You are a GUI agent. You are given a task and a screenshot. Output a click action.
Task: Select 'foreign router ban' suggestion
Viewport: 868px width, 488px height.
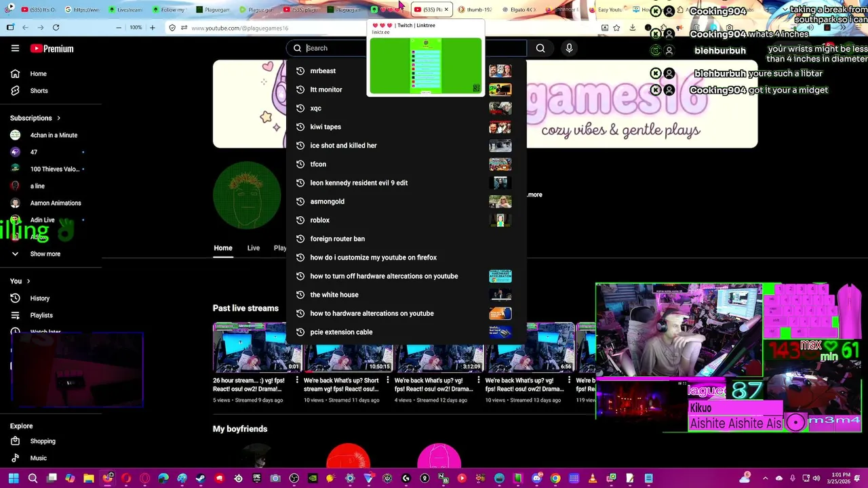tap(406, 239)
